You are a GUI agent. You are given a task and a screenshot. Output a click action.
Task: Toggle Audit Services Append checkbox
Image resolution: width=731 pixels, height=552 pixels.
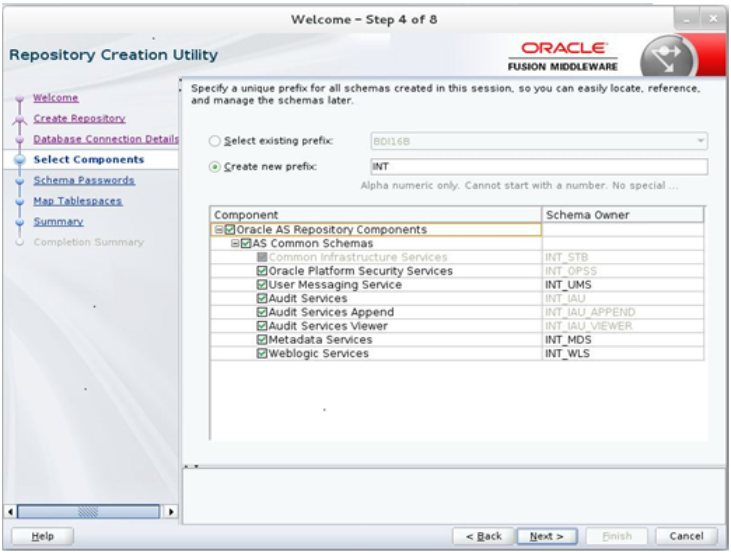[262, 312]
